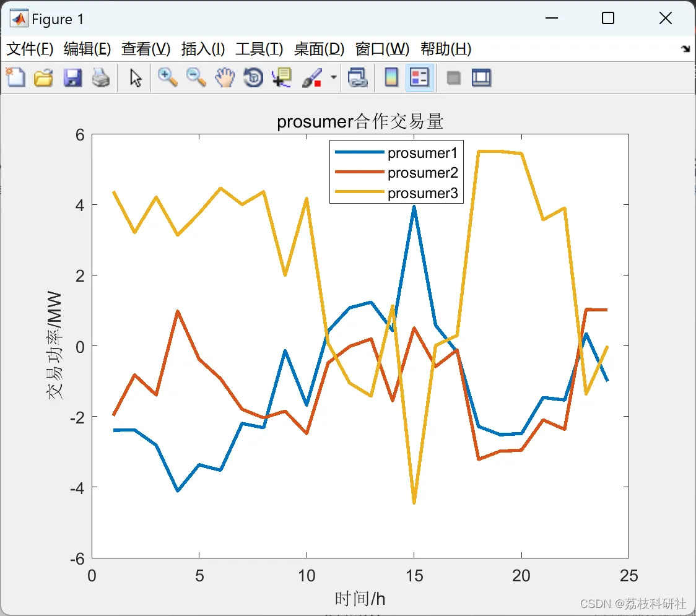696x616 pixels.
Task: Open the 插入(I) menu
Action: [x=203, y=49]
